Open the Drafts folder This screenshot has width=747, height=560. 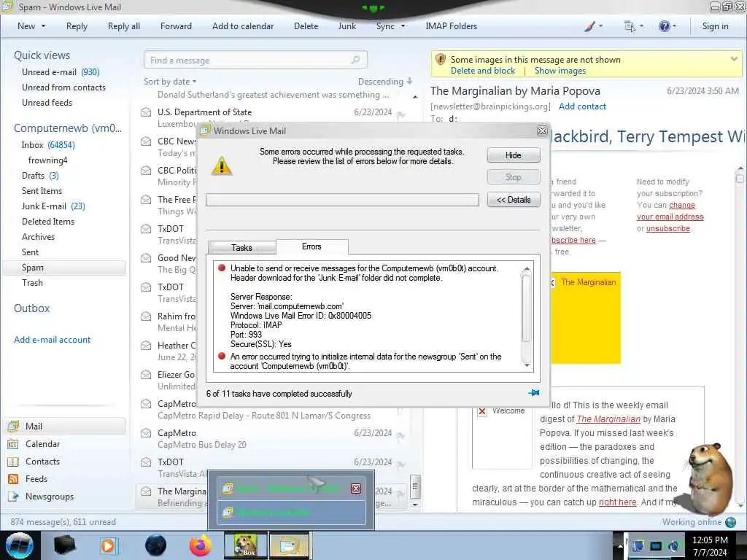point(40,175)
